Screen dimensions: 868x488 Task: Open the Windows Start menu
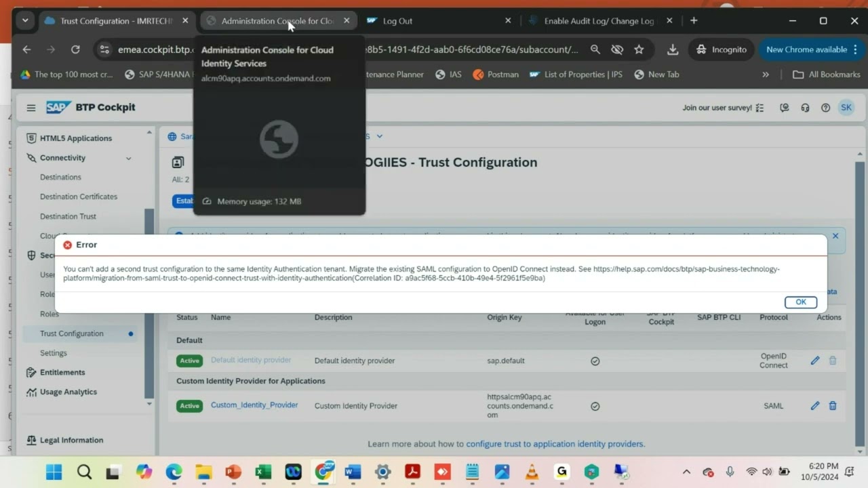coord(54,472)
